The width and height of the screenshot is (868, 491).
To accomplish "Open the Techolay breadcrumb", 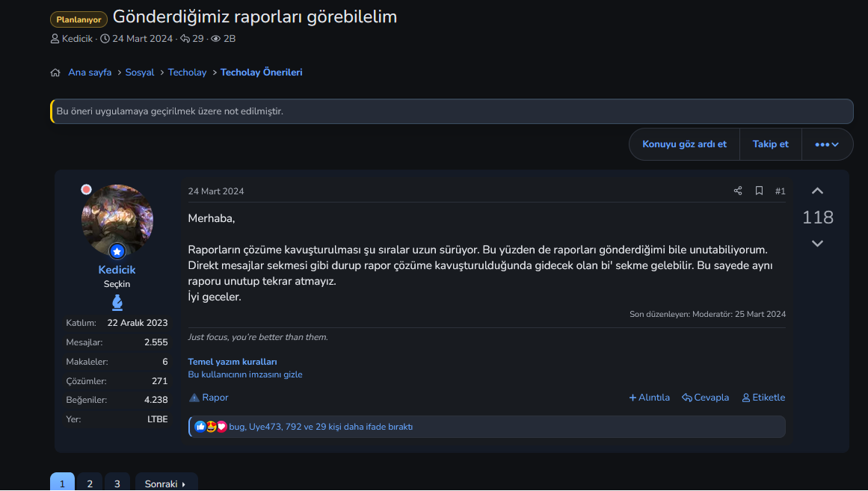I will tap(187, 72).
